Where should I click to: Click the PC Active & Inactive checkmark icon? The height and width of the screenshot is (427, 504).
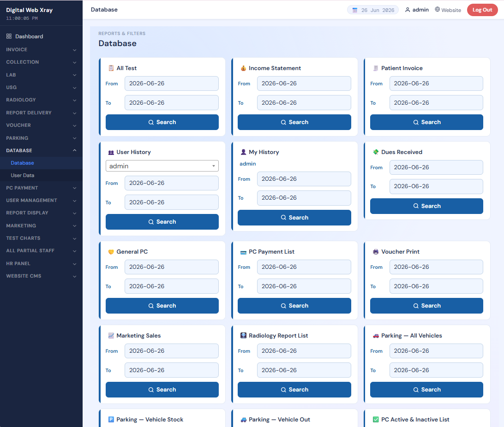click(376, 420)
